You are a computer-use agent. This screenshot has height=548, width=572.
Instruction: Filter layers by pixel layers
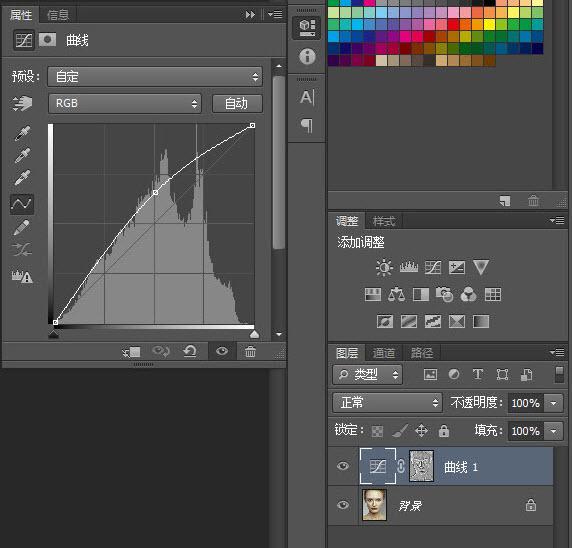pos(430,374)
